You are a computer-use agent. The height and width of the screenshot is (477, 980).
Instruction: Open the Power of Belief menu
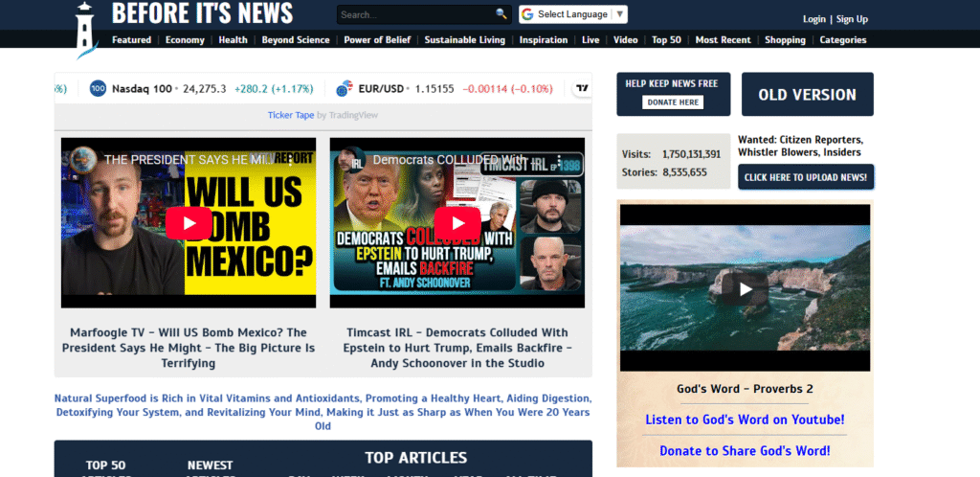pyautogui.click(x=377, y=40)
